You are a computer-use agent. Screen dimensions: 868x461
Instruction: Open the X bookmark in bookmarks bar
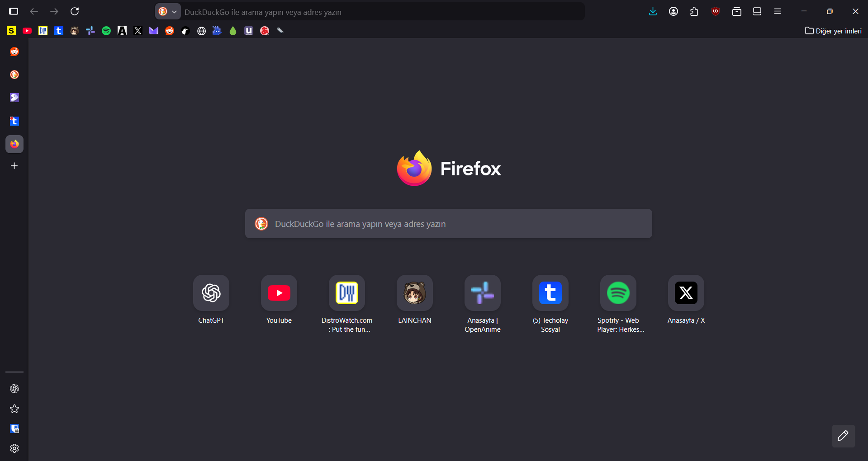pos(138,31)
